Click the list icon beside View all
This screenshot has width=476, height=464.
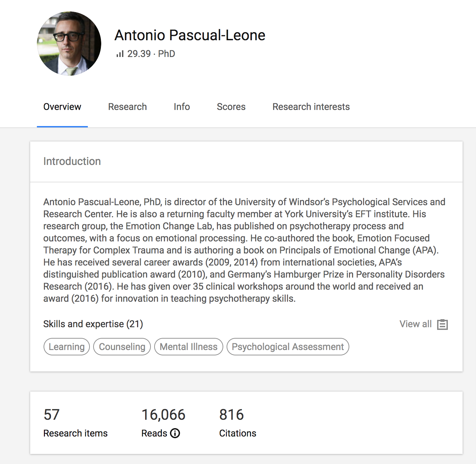pos(442,324)
